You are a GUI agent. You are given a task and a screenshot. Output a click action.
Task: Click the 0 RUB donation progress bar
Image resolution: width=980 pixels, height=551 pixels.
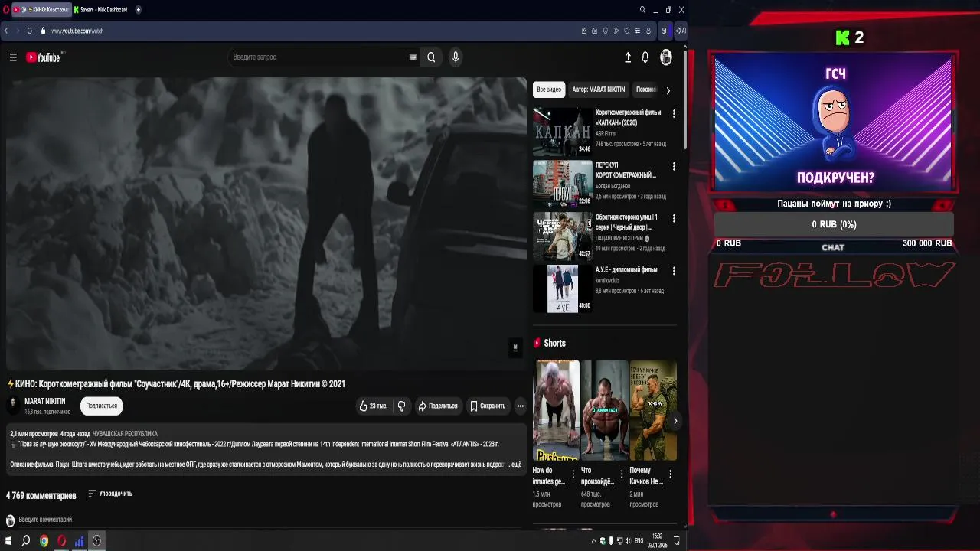click(x=834, y=224)
